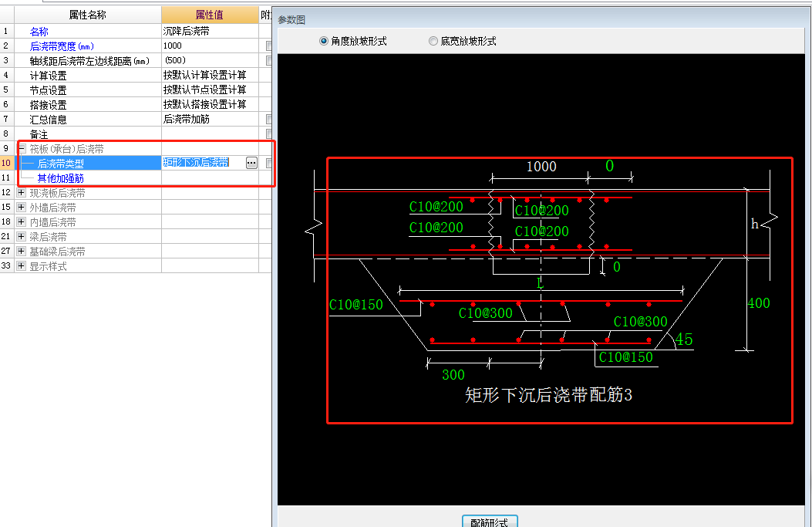The height and width of the screenshot is (527, 812).
Task: Select the 节点设置 property name
Action: [x=48, y=90]
